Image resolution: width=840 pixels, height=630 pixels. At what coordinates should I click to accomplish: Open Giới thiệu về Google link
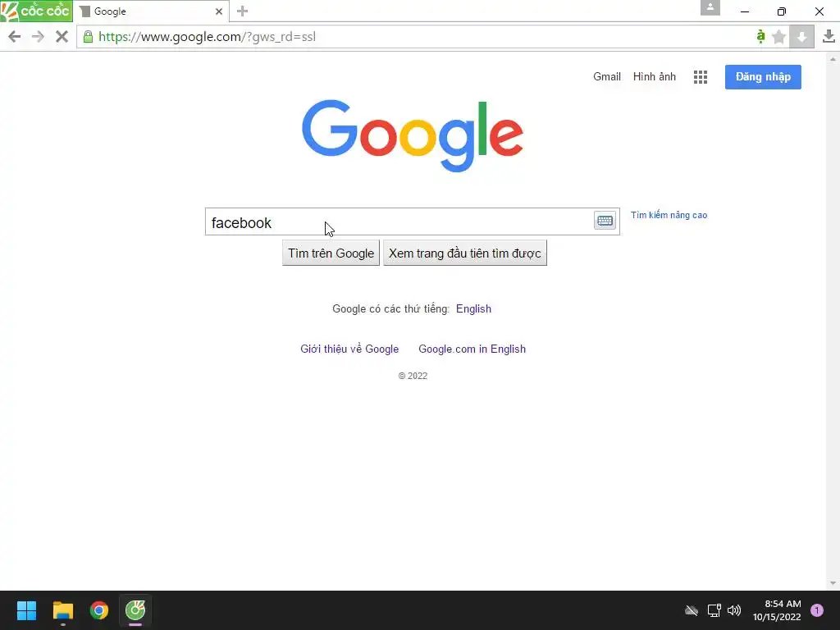point(349,349)
